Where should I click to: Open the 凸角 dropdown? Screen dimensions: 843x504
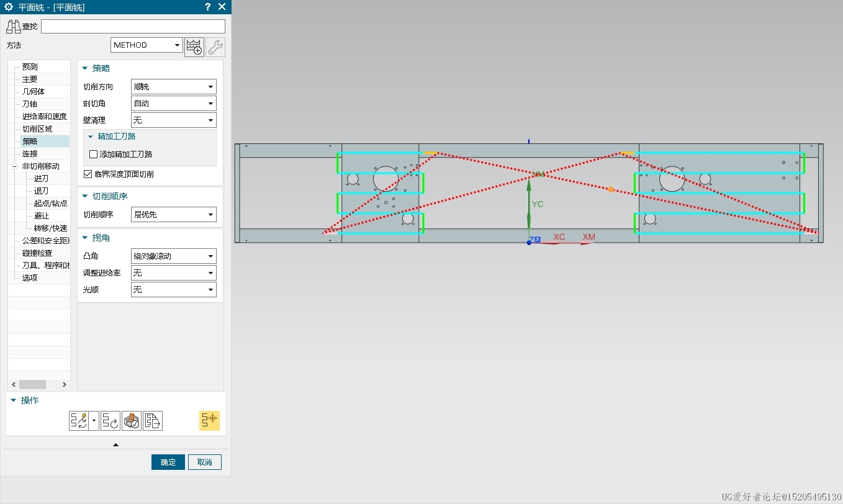pos(174,256)
